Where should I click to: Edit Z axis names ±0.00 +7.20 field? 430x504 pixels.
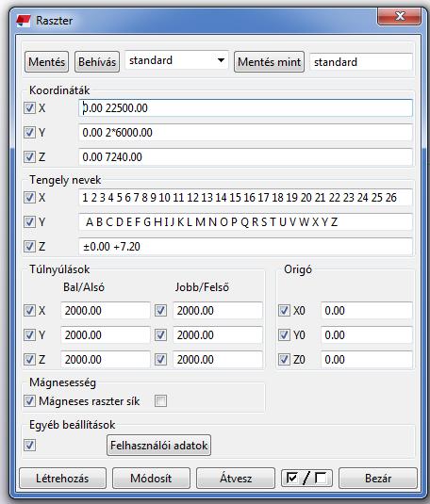pyautogui.click(x=245, y=247)
